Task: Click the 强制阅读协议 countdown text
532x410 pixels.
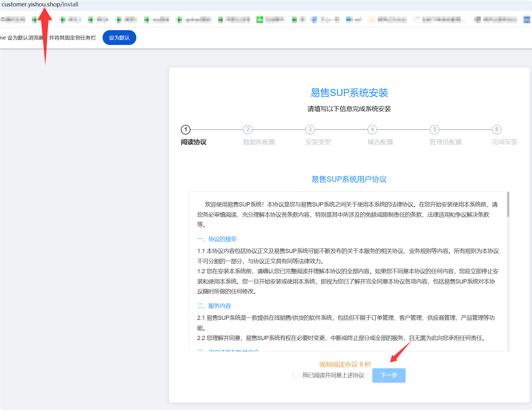Action: 344,364
